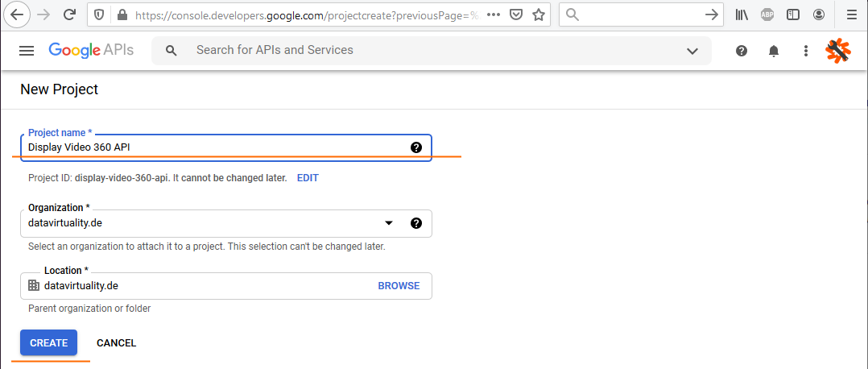Open the notifications bell
This screenshot has width=868, height=369.
pos(774,51)
